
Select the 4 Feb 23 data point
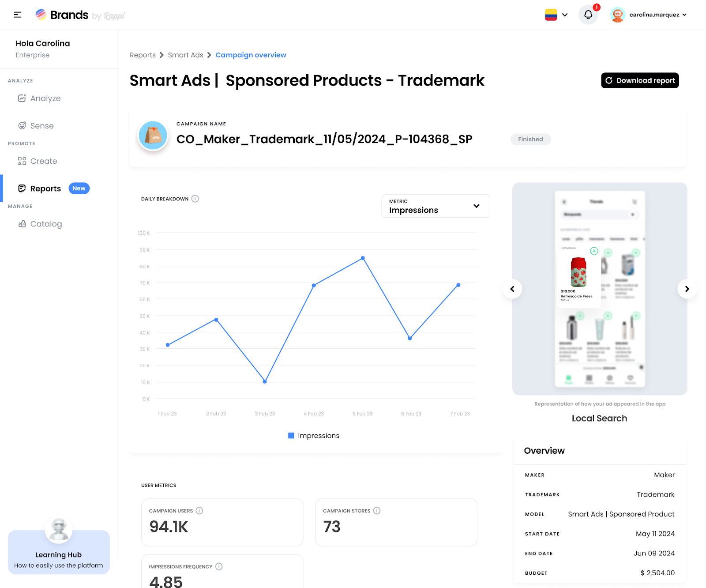[x=314, y=286]
